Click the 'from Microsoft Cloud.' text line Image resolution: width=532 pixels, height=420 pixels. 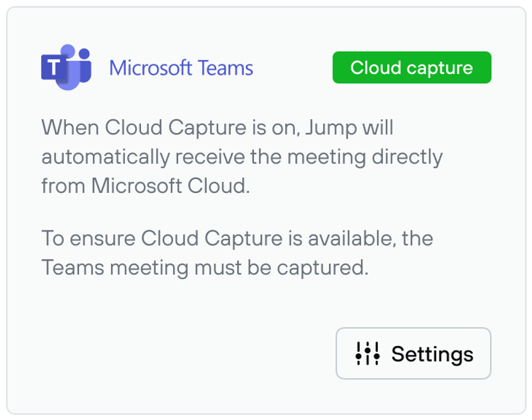click(x=146, y=186)
